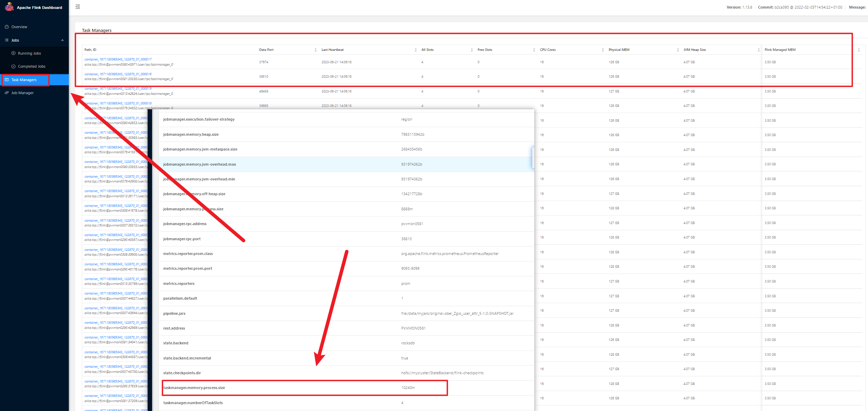Click the Overview dashboard icon
This screenshot has height=411, width=868.
[x=7, y=27]
